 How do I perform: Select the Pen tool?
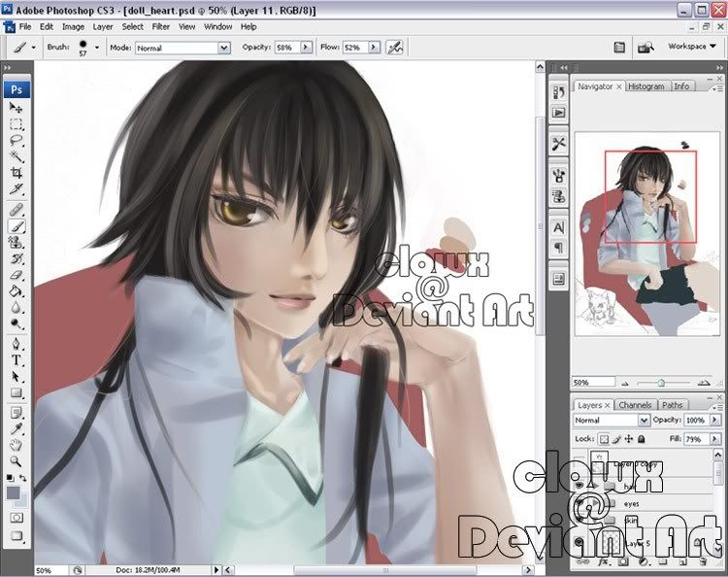17,344
